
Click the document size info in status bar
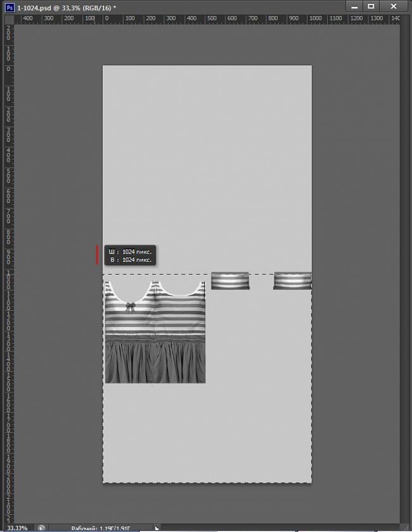(101, 528)
